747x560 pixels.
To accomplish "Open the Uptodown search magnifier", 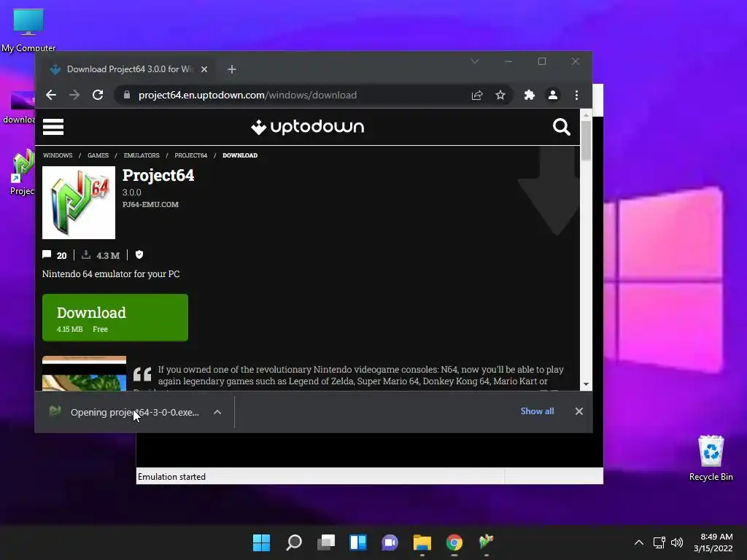I will [x=561, y=127].
